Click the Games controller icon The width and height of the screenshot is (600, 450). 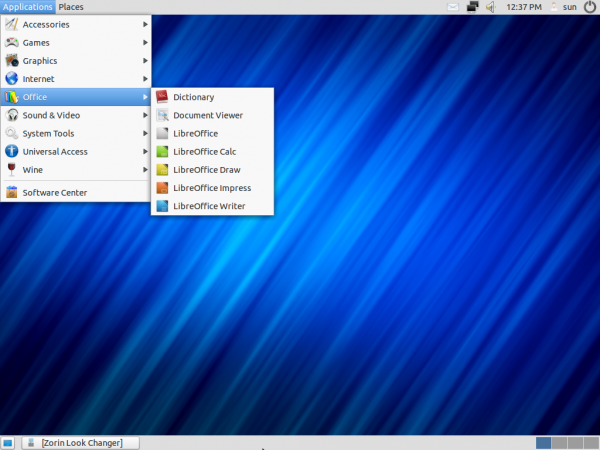coord(11,42)
